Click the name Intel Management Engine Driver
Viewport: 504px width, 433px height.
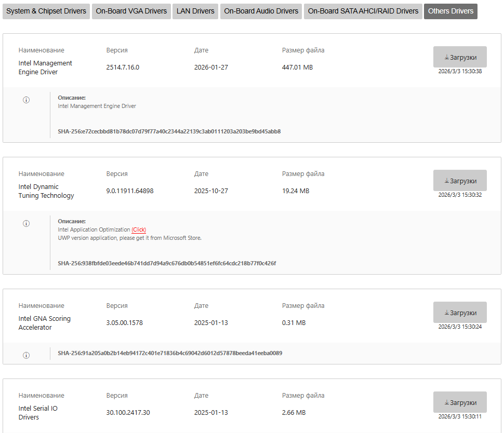point(45,67)
